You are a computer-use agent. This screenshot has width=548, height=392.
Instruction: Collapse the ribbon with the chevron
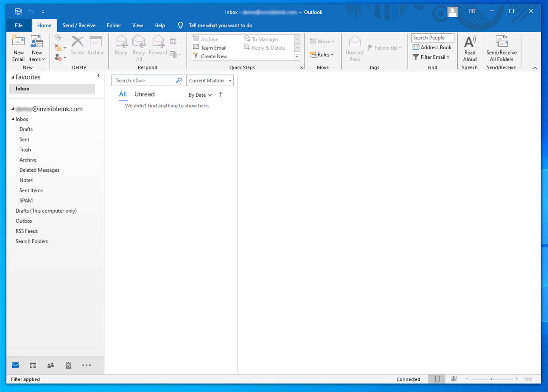535,68
